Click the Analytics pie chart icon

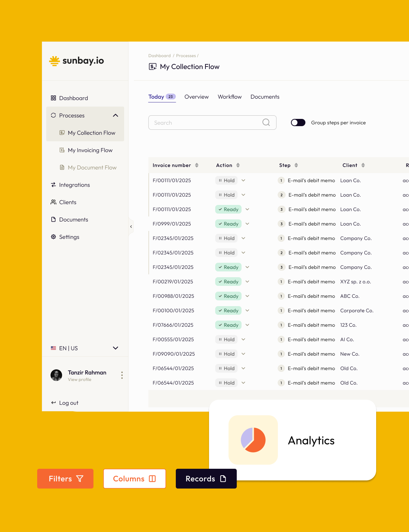[x=253, y=440]
